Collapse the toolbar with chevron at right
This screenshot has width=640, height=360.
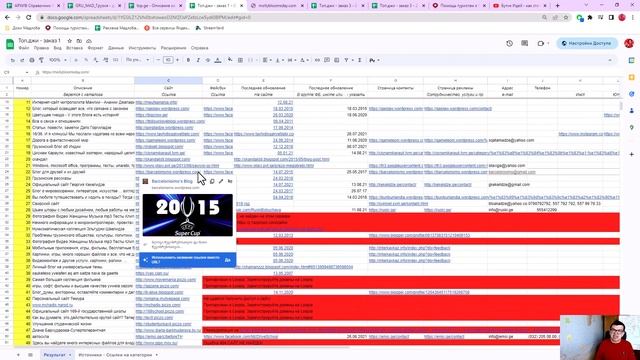pyautogui.click(x=610, y=60)
